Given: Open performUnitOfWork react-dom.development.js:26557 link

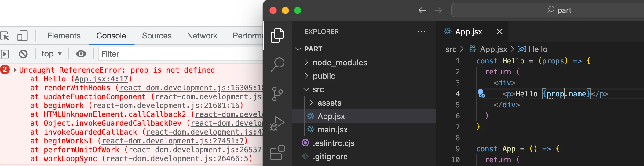Looking at the screenshot, I should click(x=196, y=150).
